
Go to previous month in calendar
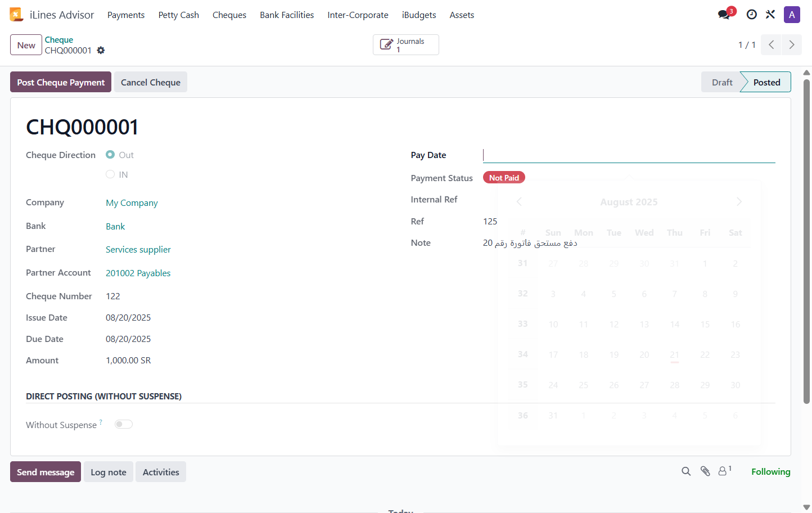(x=519, y=202)
